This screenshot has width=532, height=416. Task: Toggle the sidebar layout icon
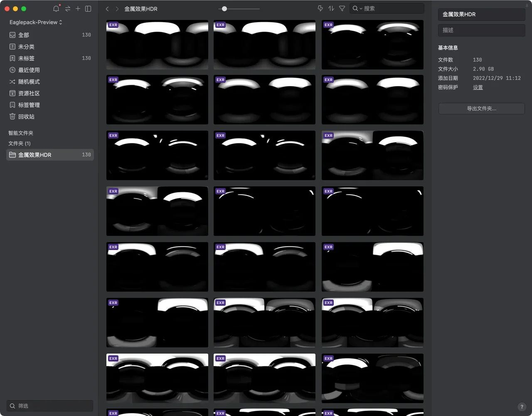[88, 9]
